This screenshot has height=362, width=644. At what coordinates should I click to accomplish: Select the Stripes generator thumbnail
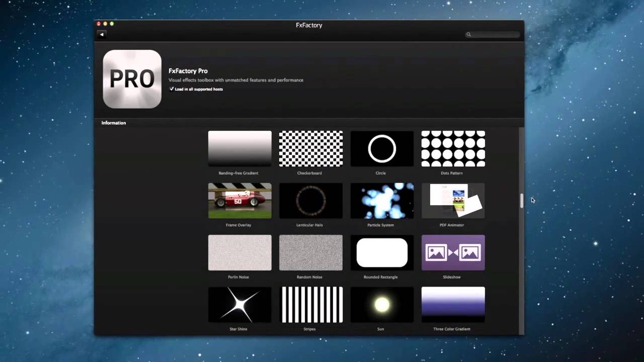[311, 305]
